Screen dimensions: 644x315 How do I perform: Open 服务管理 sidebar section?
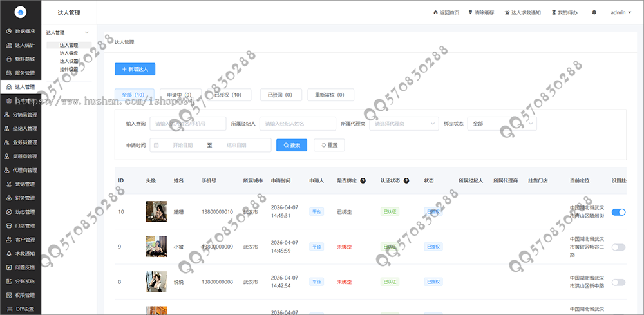(x=21, y=73)
